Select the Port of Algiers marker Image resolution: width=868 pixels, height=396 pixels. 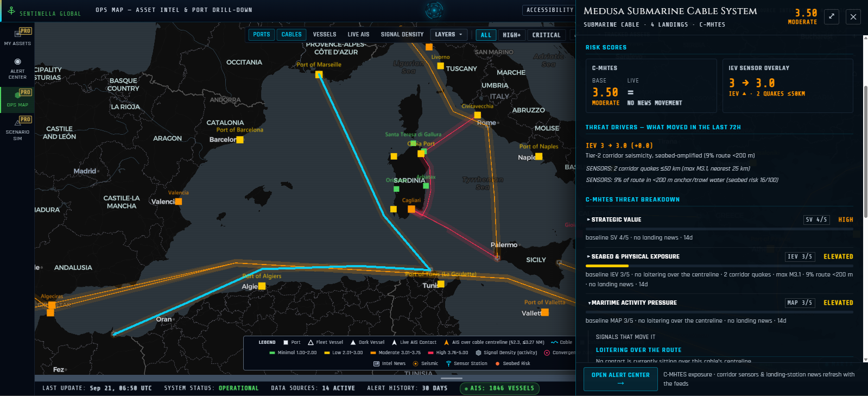[x=262, y=286]
